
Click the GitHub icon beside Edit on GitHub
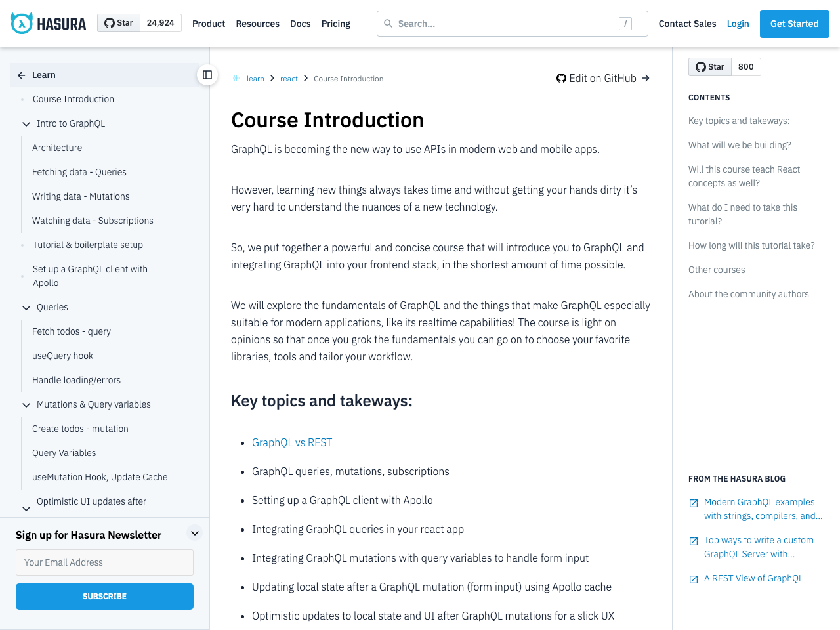coord(561,77)
